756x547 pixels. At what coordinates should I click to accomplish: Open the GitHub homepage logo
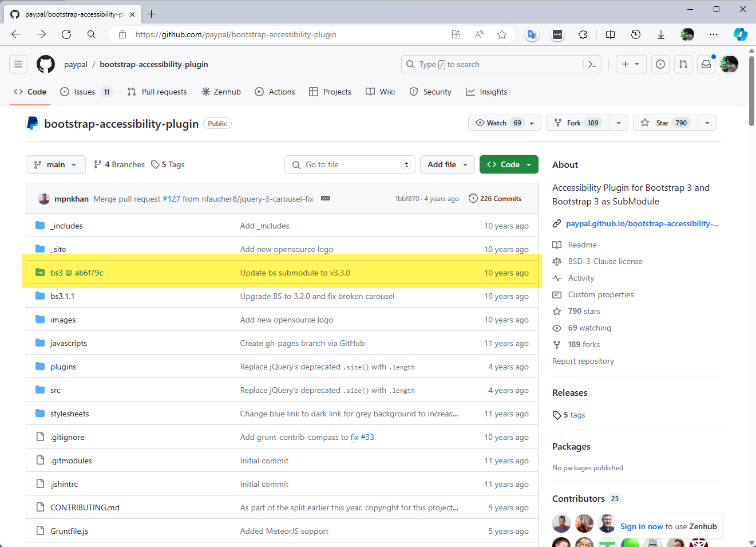tap(46, 64)
